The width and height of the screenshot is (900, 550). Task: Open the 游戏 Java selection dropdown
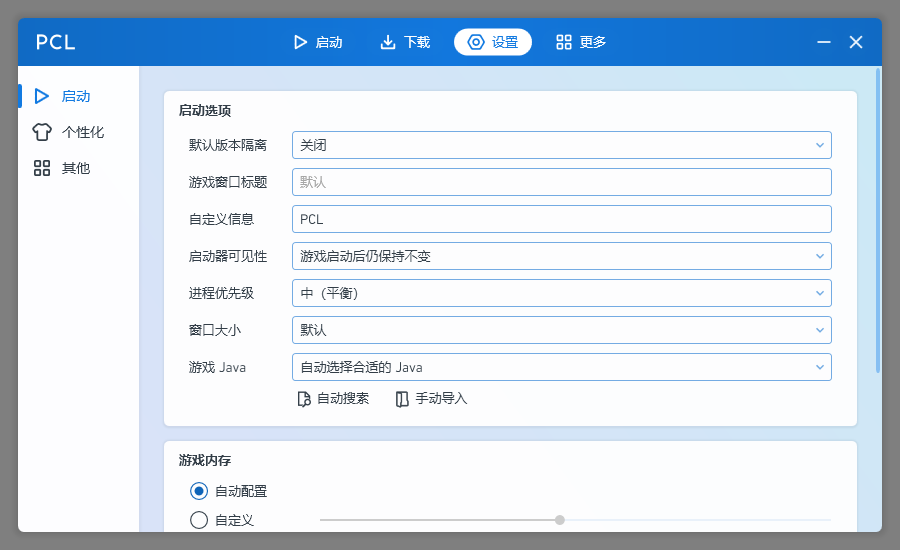coord(561,367)
